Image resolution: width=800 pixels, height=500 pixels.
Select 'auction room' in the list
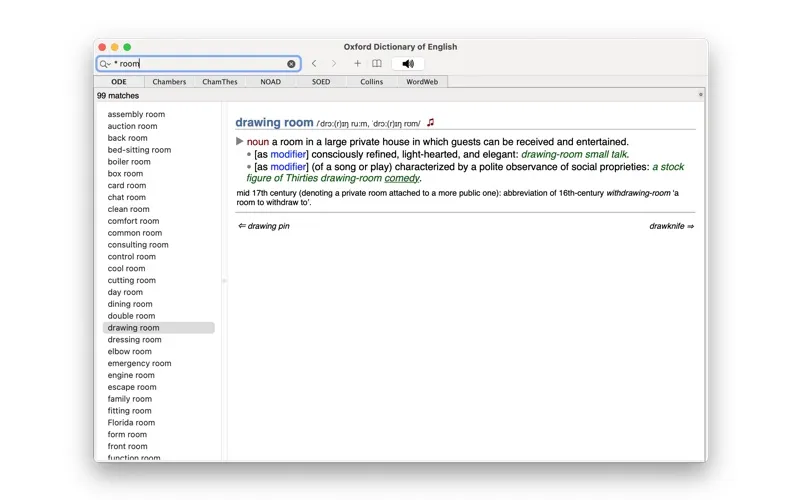coord(133,126)
